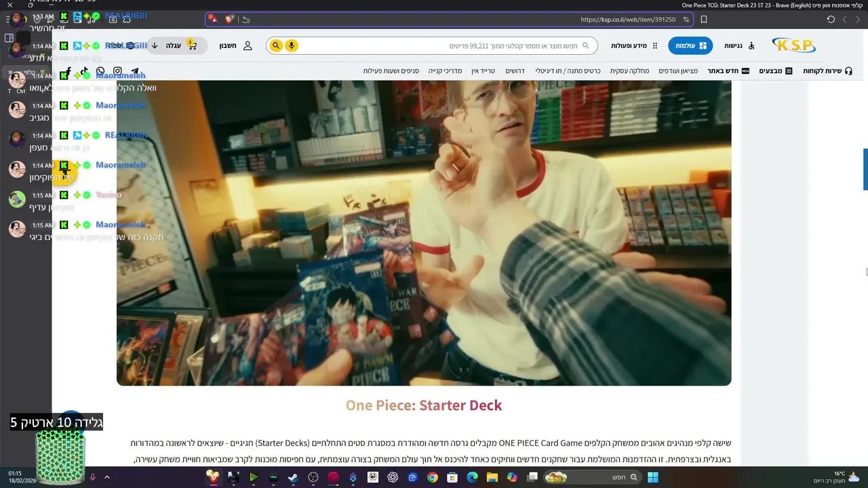
Task: Click the share icon in address bar
Action: (x=245, y=20)
